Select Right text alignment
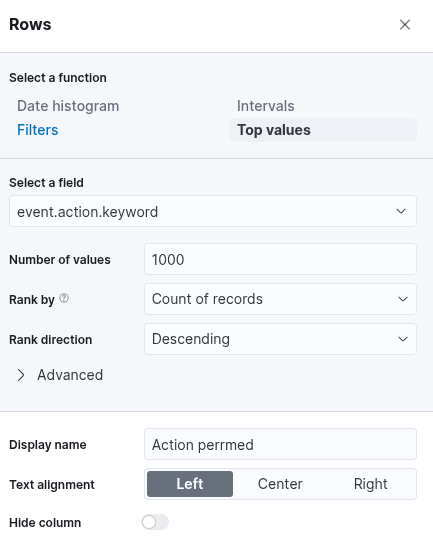This screenshot has height=537, width=433. click(370, 484)
